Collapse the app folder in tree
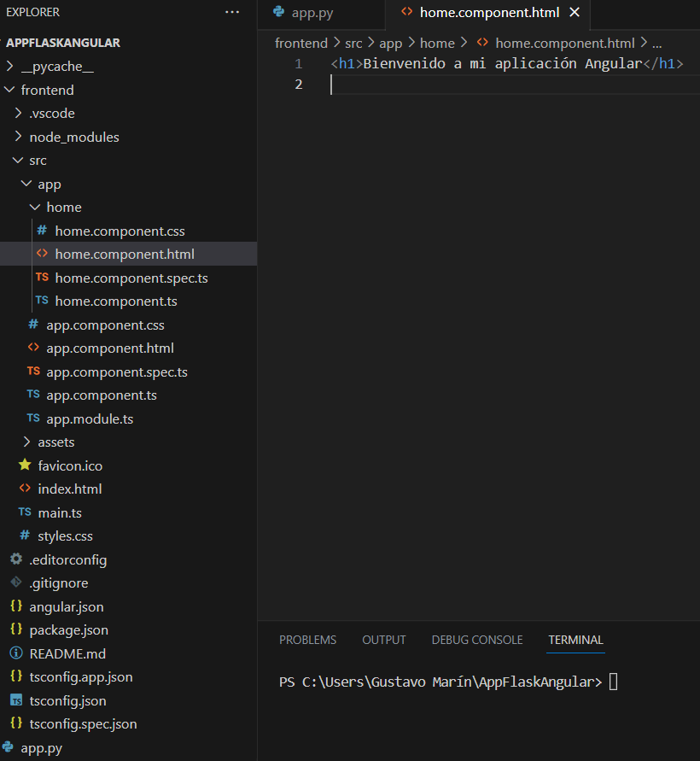Image resolution: width=700 pixels, height=761 pixels. click(x=26, y=184)
